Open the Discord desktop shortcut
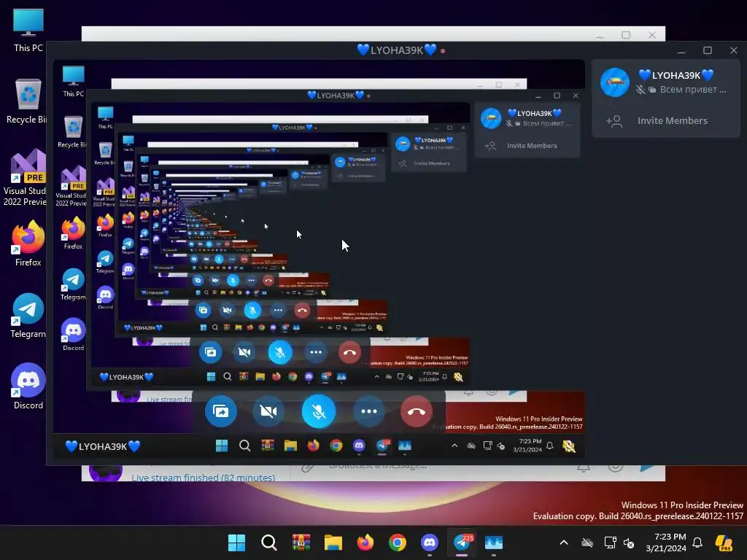Screen dimensions: 747x560 point(28,386)
